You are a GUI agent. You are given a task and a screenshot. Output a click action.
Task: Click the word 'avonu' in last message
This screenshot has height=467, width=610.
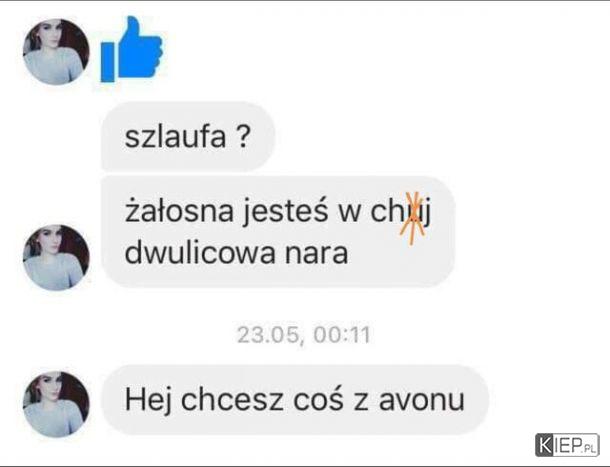click(x=422, y=400)
